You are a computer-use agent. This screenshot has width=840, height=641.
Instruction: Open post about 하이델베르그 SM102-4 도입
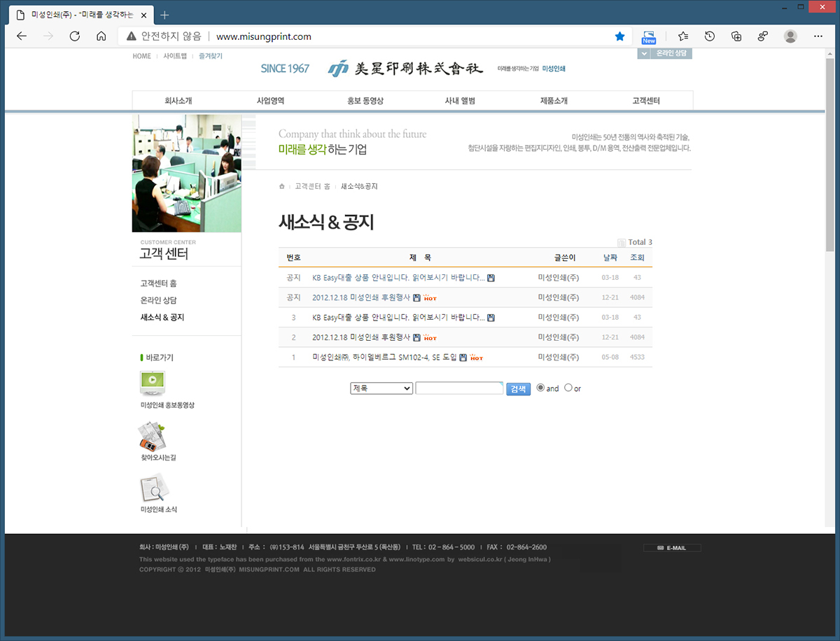pyautogui.click(x=384, y=357)
